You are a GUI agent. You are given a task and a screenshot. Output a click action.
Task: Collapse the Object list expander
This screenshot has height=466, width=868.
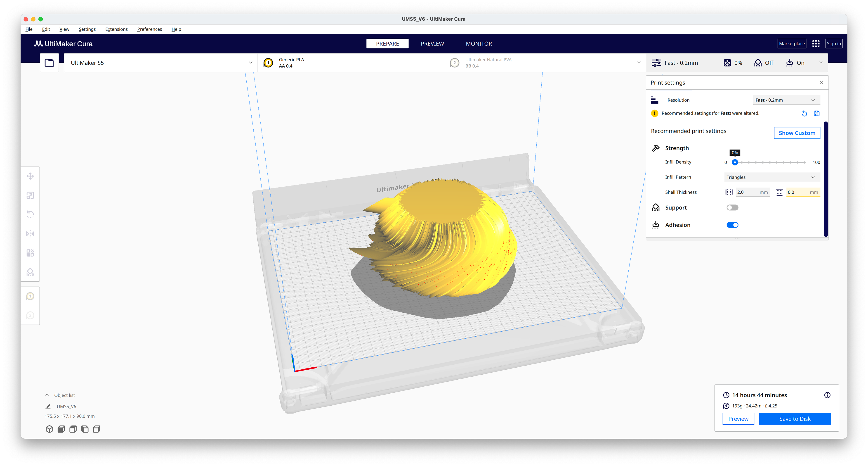[47, 395]
